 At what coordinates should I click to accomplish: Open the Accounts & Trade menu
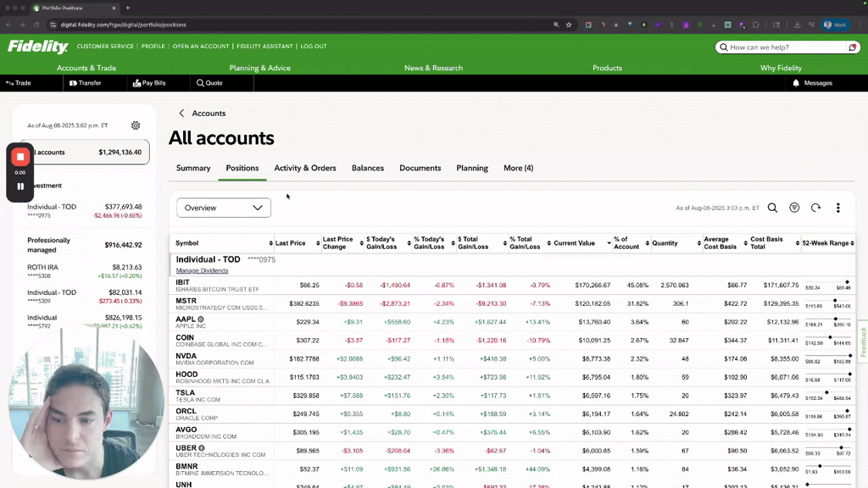point(86,68)
